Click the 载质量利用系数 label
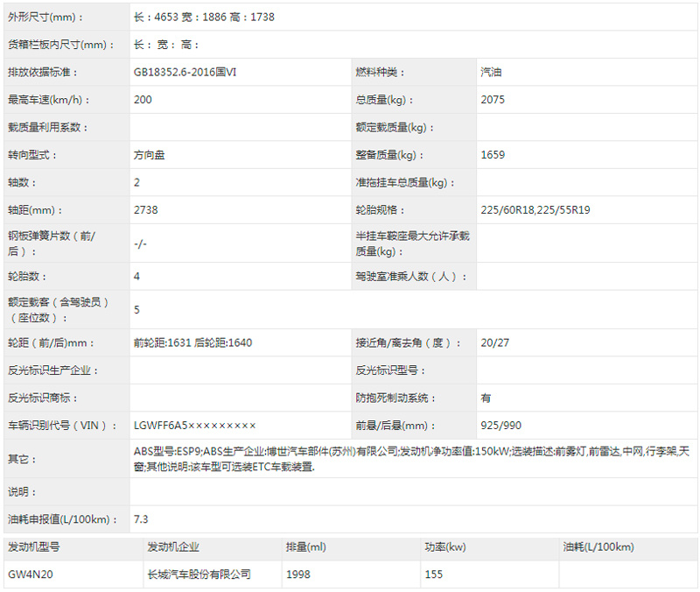This screenshot has width=700, height=592. pos(48,127)
